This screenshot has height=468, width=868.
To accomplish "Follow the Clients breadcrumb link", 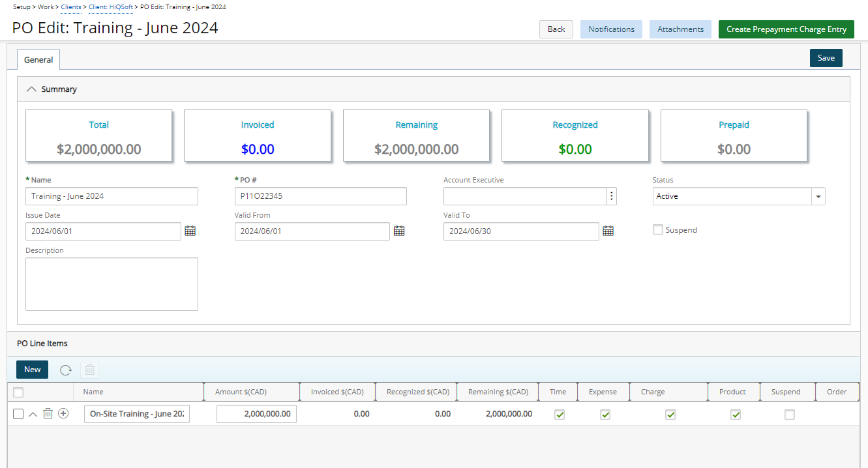I will click(x=71, y=7).
